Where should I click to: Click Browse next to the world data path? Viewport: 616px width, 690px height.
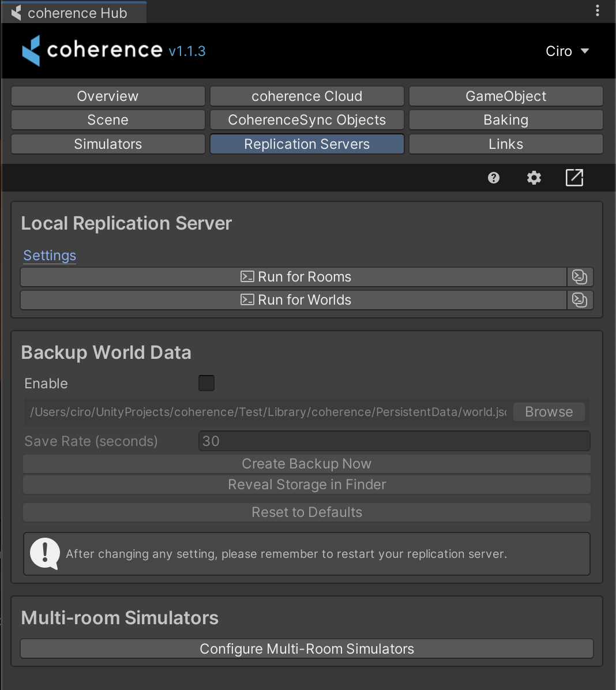point(549,412)
